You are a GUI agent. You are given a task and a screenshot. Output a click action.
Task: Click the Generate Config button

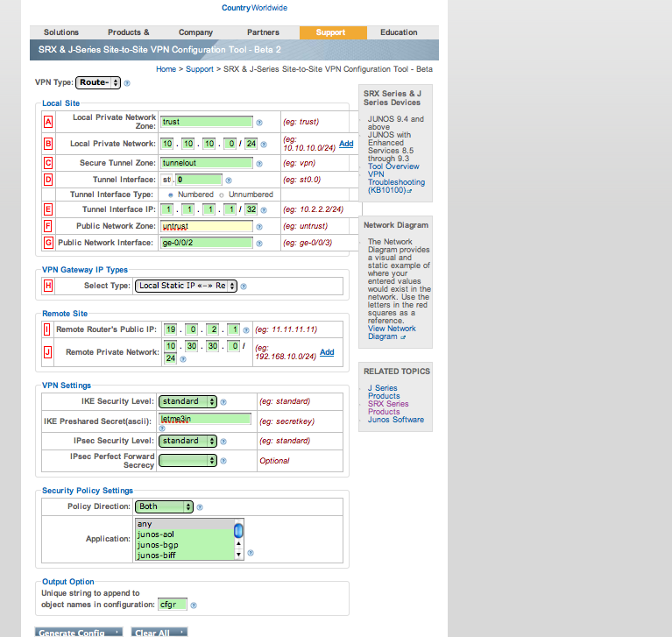point(79,633)
